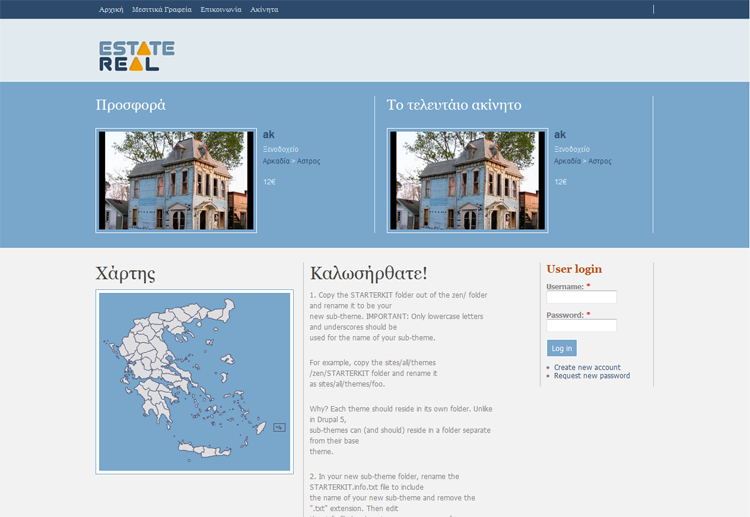The image size is (750, 517).
Task: Click the Create new account link
Action: pyautogui.click(x=587, y=367)
